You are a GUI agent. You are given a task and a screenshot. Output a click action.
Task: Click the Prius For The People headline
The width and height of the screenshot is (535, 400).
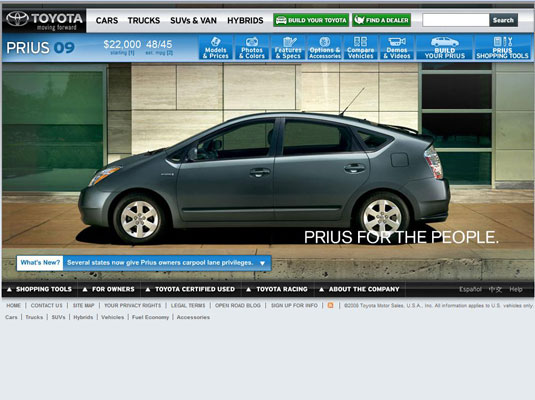point(401,237)
